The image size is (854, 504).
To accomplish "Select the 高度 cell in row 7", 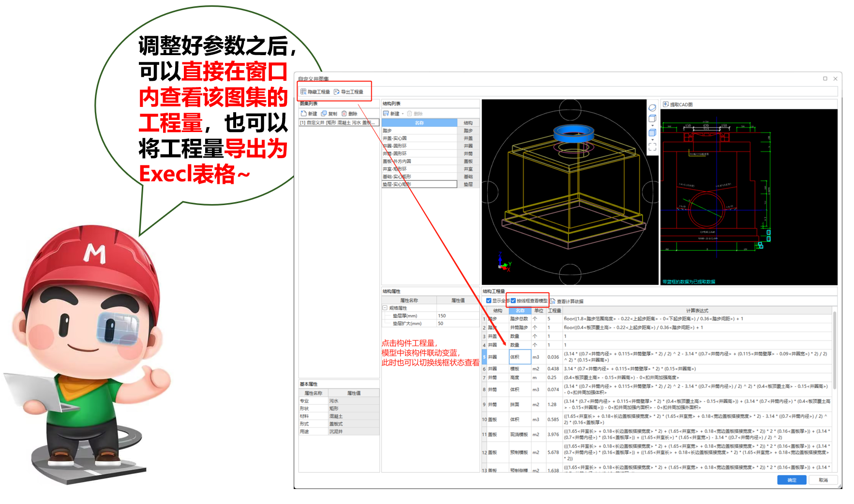I will [x=520, y=377].
